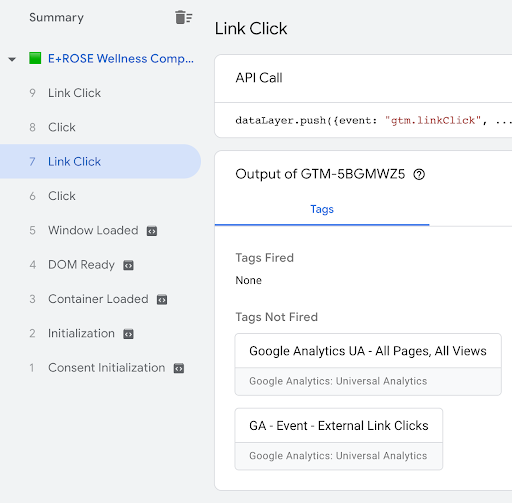Open GA - Event - External Link Clicks tag
Screen dimensions: 512x503
pos(339,439)
